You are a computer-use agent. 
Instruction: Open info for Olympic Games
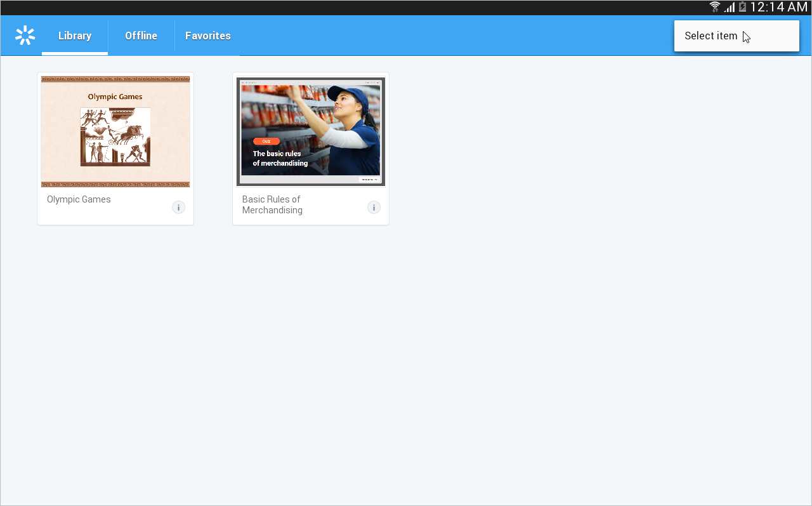point(178,207)
